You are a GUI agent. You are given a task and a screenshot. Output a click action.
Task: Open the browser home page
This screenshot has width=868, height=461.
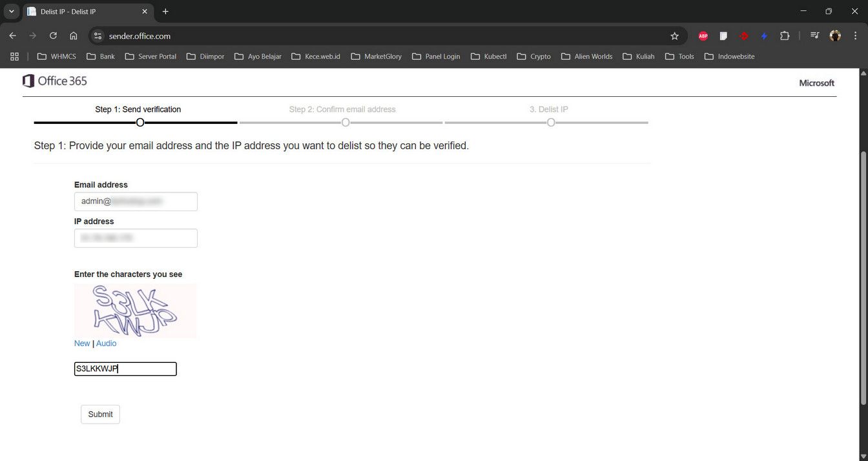[x=74, y=36]
